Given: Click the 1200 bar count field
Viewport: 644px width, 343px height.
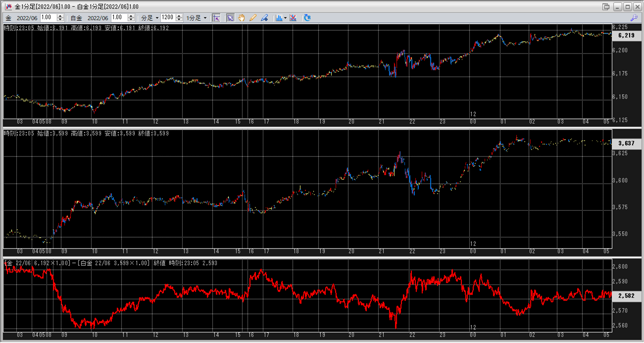Looking at the screenshot, I should coord(168,18).
